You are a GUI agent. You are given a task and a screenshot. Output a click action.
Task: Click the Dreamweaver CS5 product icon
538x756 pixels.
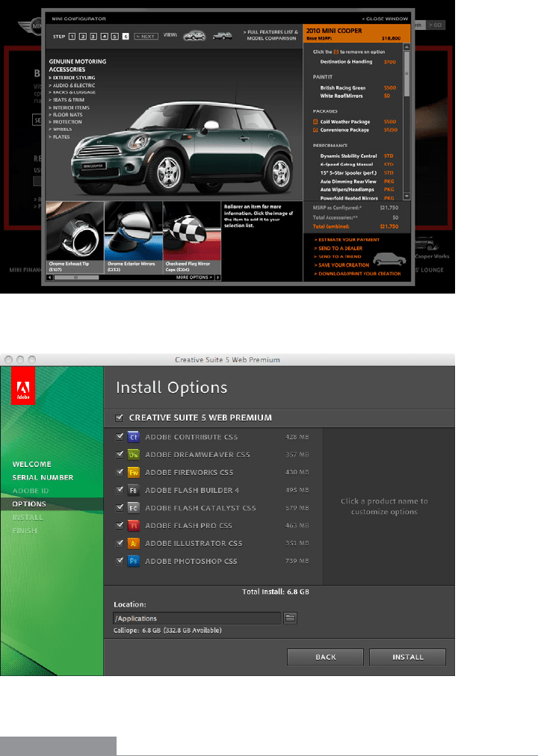134,455
